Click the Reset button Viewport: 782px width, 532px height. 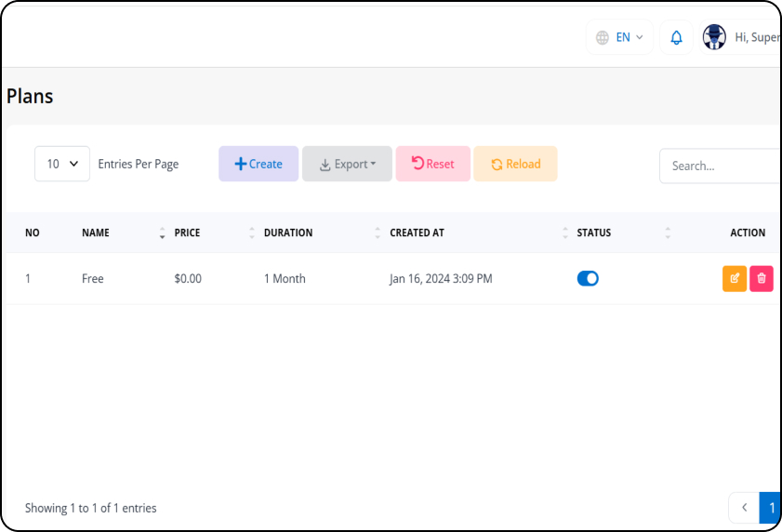pos(433,164)
